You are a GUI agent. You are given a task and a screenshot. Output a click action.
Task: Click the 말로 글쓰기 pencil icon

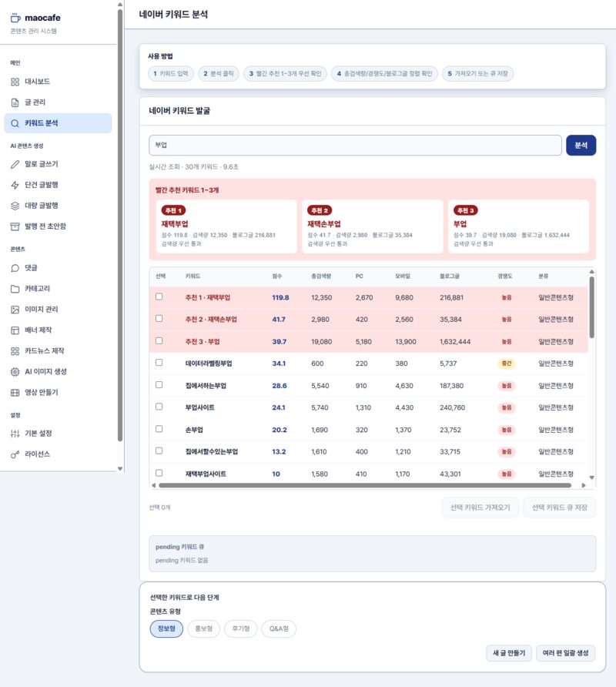point(15,164)
